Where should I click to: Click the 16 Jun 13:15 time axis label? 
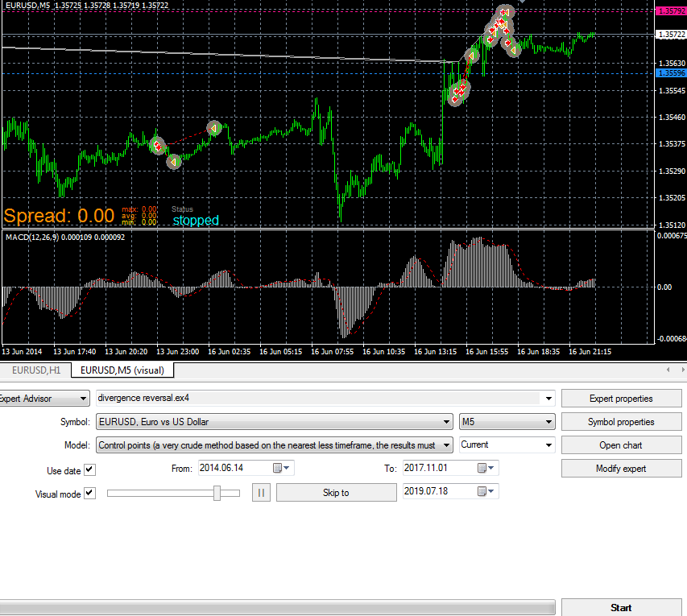[x=435, y=351]
